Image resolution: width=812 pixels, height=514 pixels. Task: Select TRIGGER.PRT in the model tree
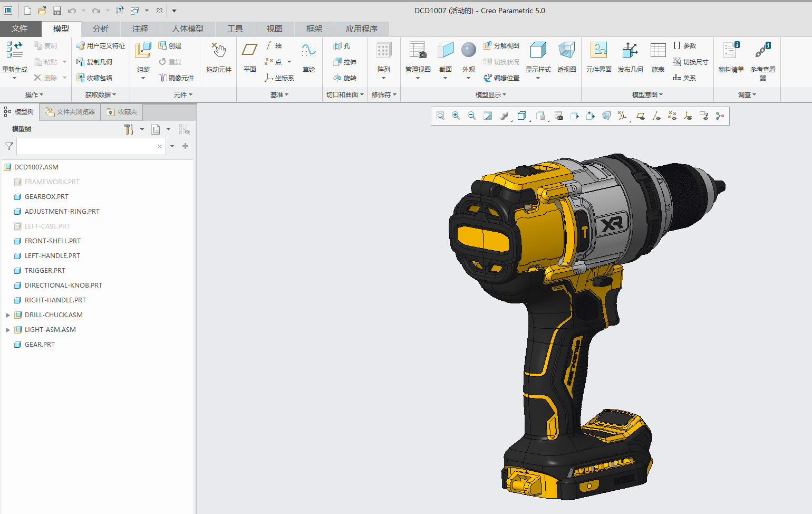click(x=45, y=270)
